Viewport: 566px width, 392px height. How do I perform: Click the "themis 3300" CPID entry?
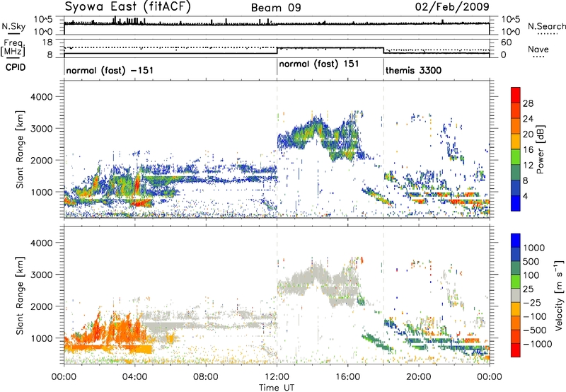point(413,70)
